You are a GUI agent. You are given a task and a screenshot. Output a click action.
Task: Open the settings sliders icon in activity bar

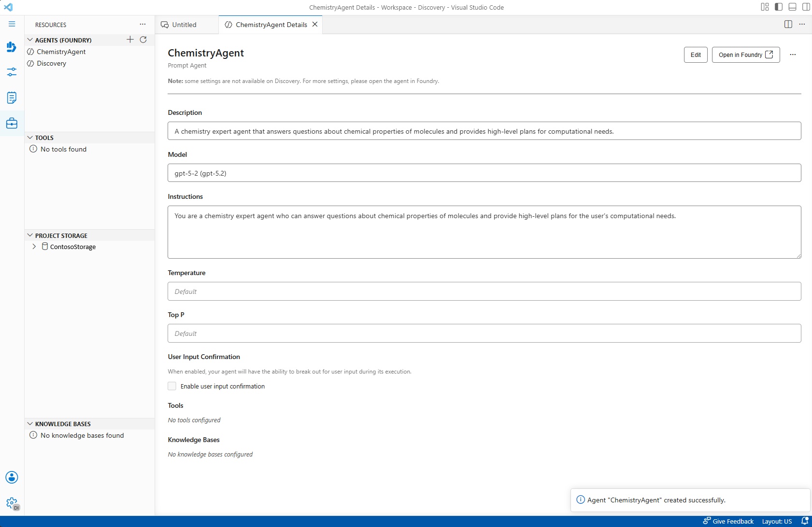pyautogui.click(x=12, y=72)
